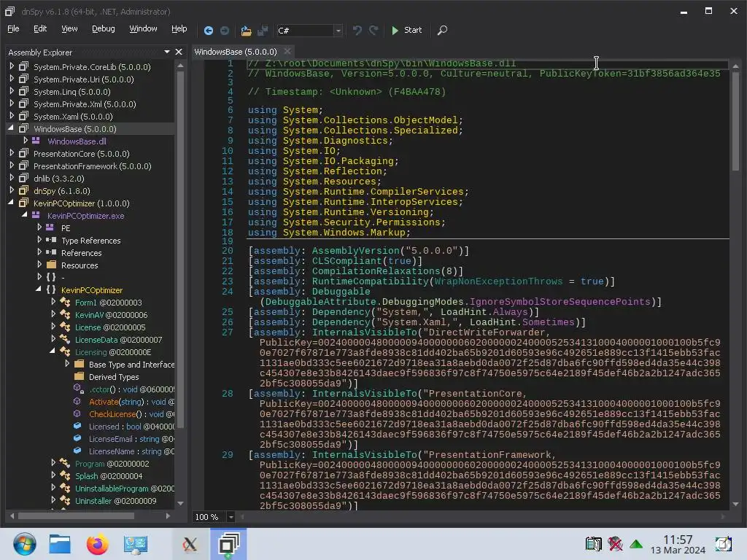
Task: Open the Windows Start orb
Action: pyautogui.click(x=24, y=544)
